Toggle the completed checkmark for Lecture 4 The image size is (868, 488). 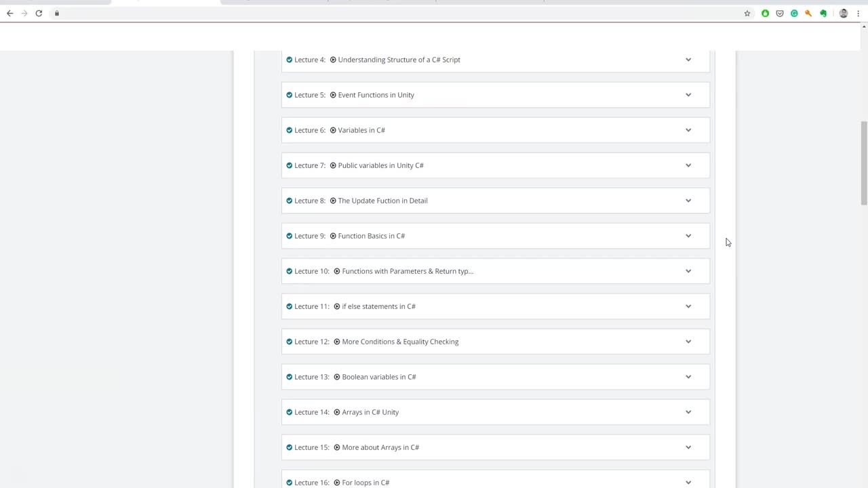(x=290, y=60)
